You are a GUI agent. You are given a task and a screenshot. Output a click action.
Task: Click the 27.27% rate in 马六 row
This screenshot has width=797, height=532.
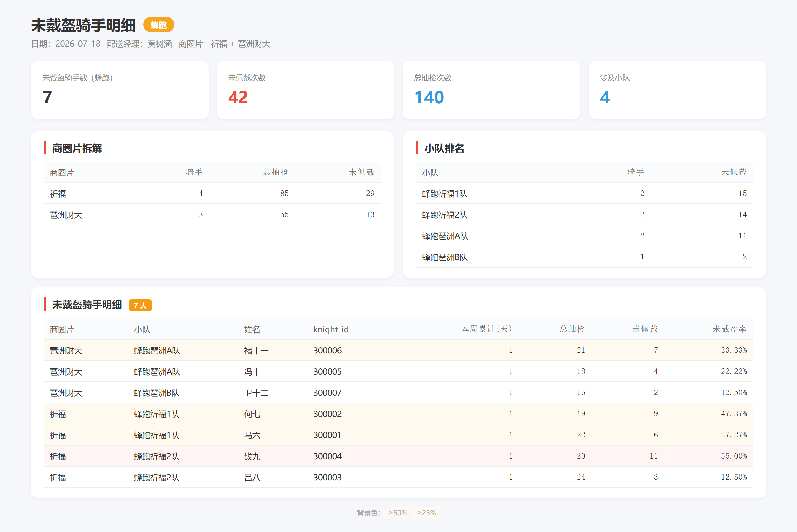click(x=734, y=435)
